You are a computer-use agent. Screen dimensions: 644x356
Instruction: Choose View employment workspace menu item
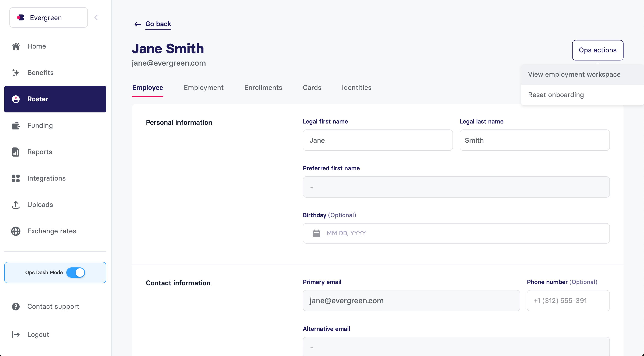[x=574, y=74]
